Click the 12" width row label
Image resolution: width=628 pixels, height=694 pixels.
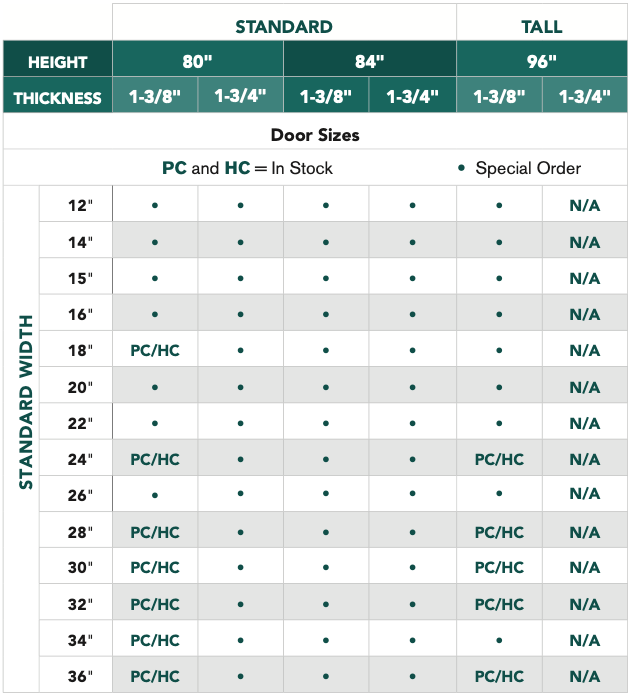coord(79,206)
